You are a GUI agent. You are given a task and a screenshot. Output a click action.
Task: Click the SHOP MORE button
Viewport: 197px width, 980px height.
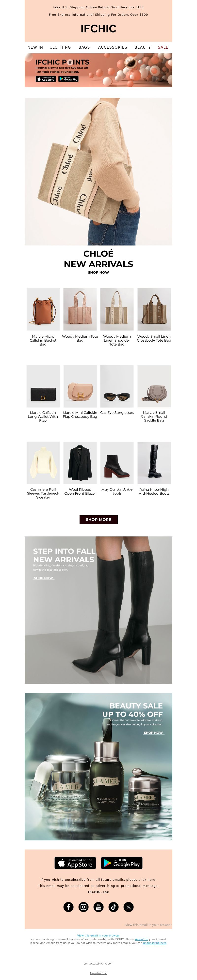98,519
